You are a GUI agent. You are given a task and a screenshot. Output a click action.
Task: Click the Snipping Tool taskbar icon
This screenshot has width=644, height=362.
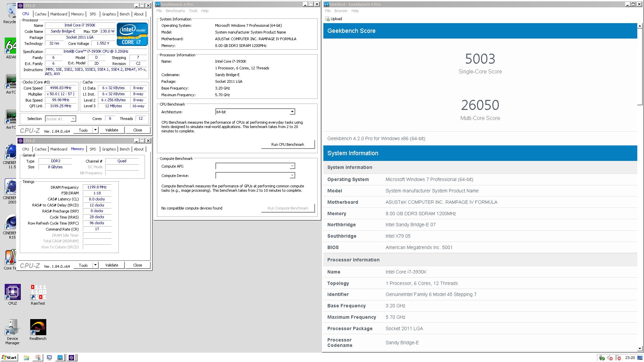pyautogui.click(x=38, y=358)
